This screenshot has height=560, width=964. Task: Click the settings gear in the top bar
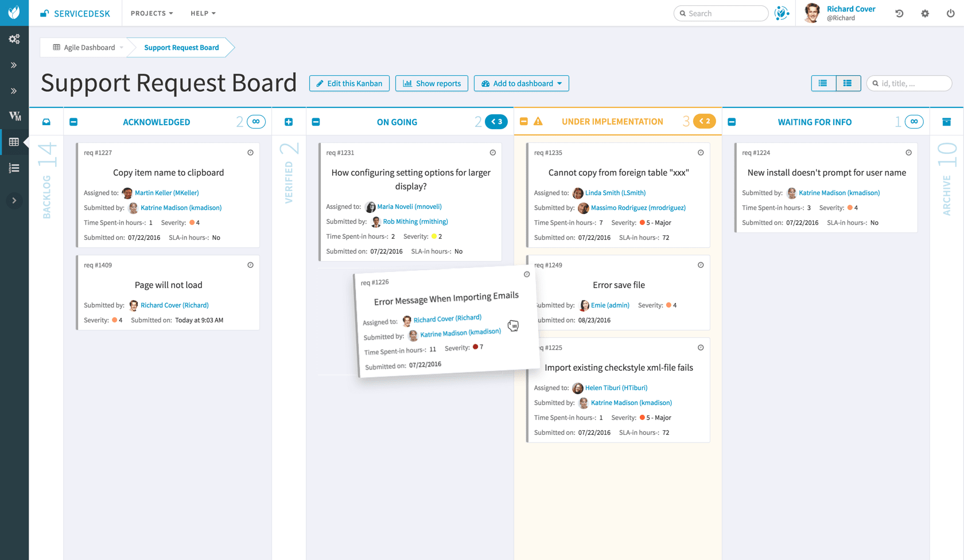click(x=925, y=13)
